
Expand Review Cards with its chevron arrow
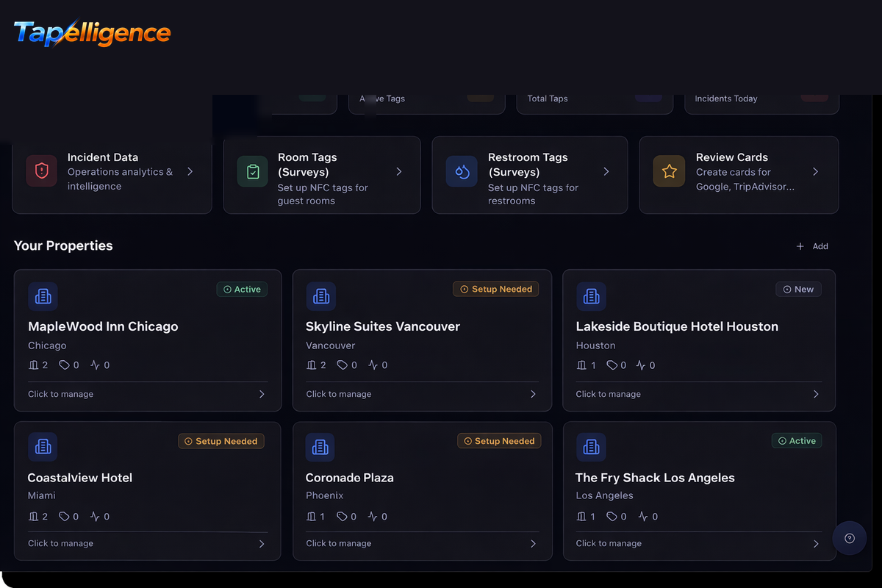[x=815, y=171]
